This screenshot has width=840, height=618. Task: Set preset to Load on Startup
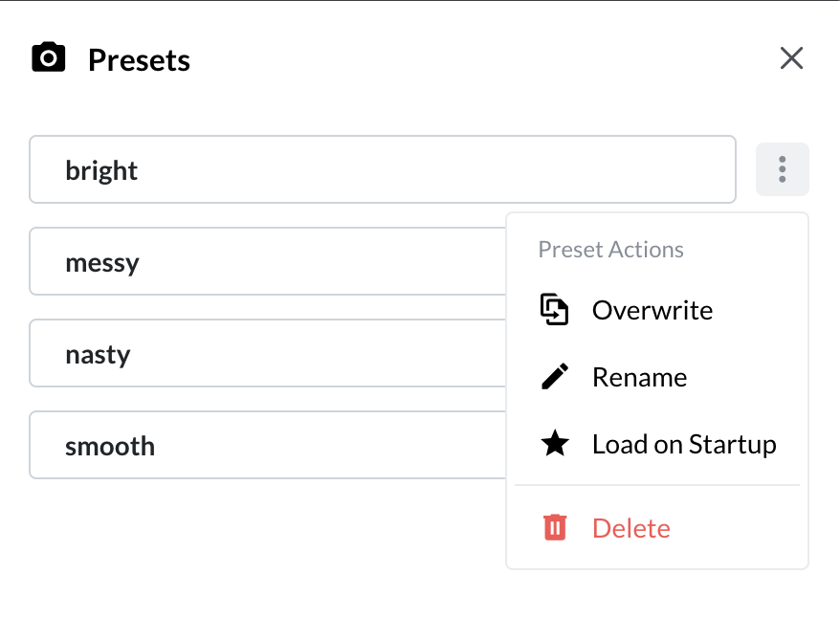pos(656,444)
